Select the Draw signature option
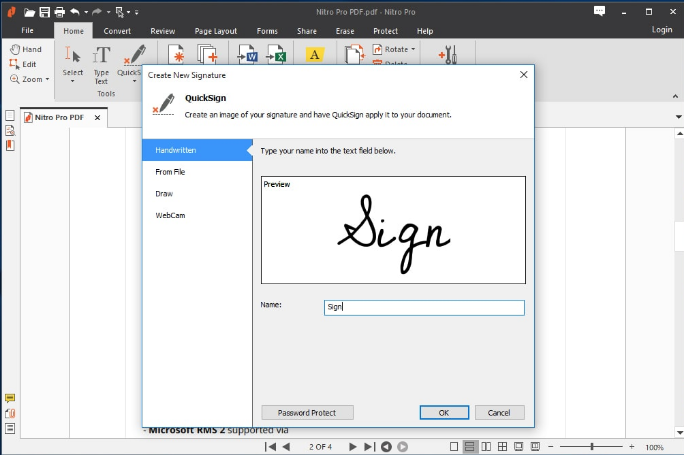This screenshot has height=455, width=684. pyautogui.click(x=197, y=194)
